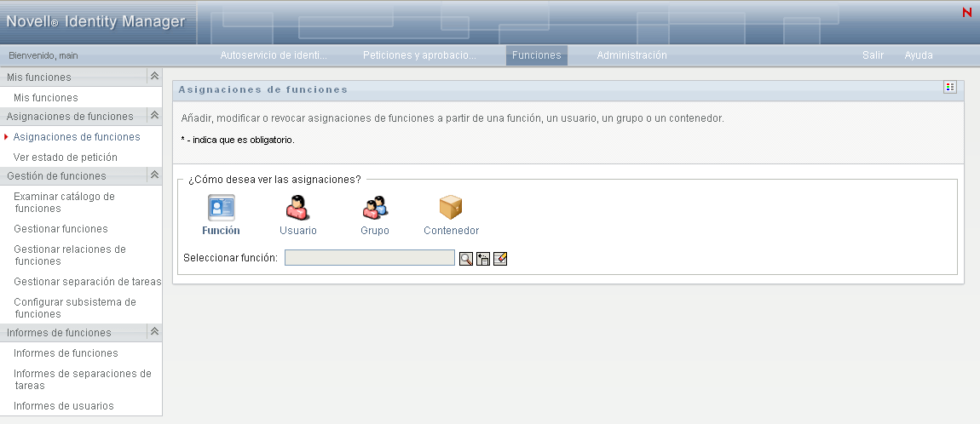The width and height of the screenshot is (980, 424).
Task: Choose the Grupo view icon
Action: (375, 207)
